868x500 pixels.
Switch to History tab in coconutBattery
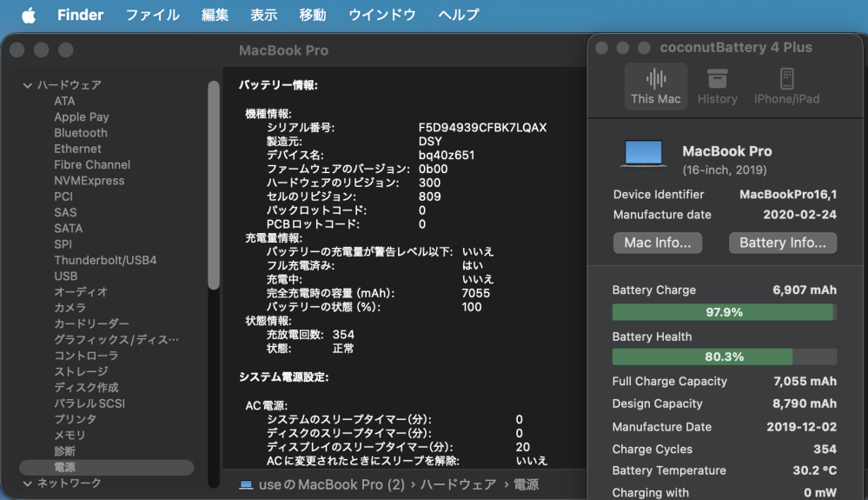[718, 86]
